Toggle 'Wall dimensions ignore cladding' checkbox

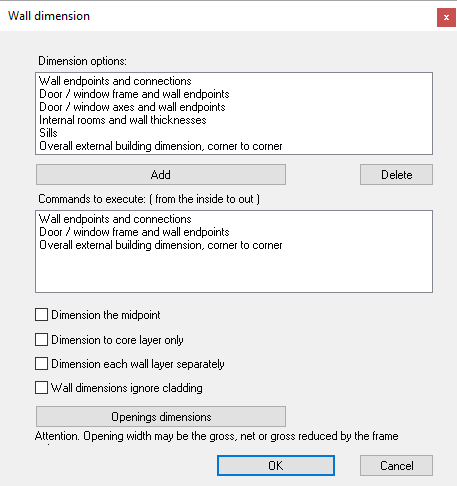tap(41, 388)
